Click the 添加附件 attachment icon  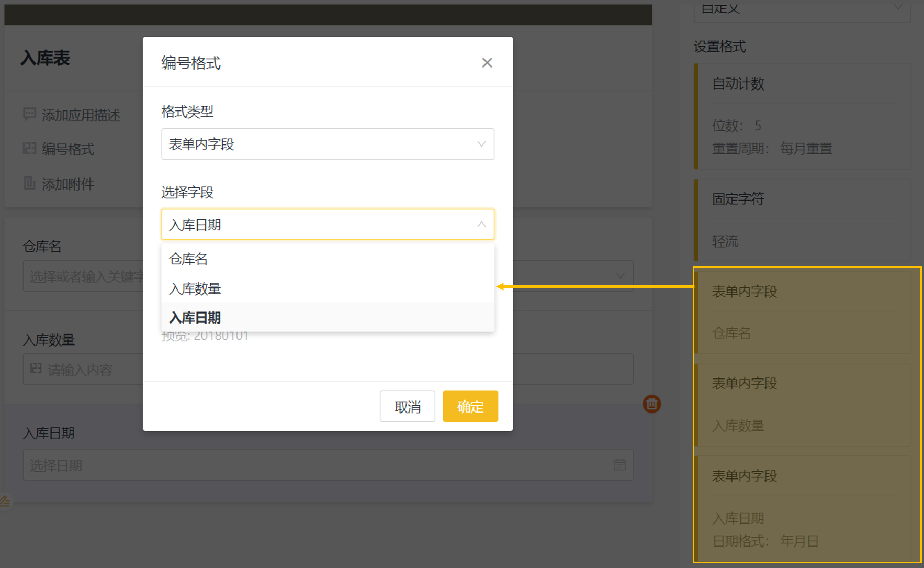point(29,183)
